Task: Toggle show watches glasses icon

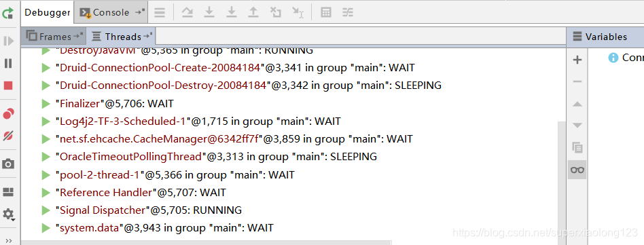Action: point(577,170)
